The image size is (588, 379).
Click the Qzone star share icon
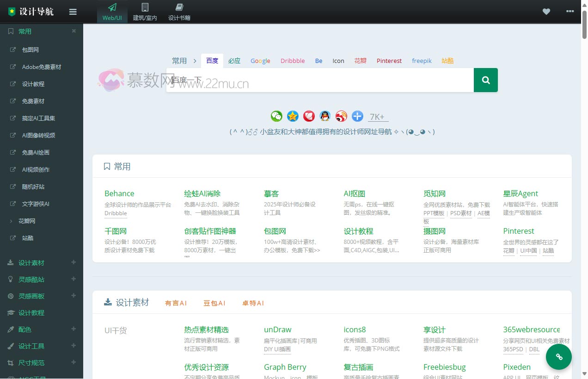293,116
